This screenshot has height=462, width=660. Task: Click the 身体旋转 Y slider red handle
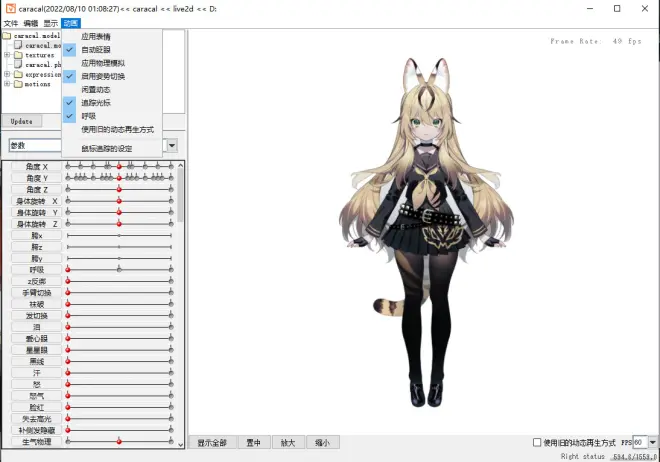[119, 212]
